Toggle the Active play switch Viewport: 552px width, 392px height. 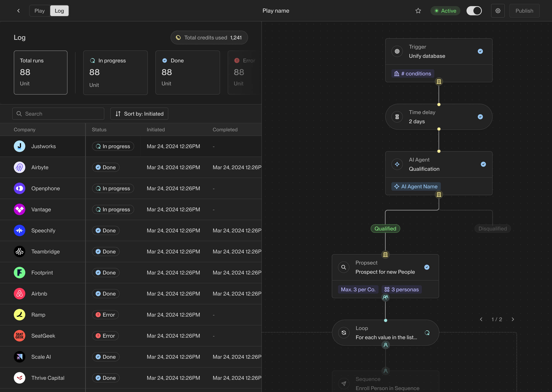pyautogui.click(x=474, y=11)
